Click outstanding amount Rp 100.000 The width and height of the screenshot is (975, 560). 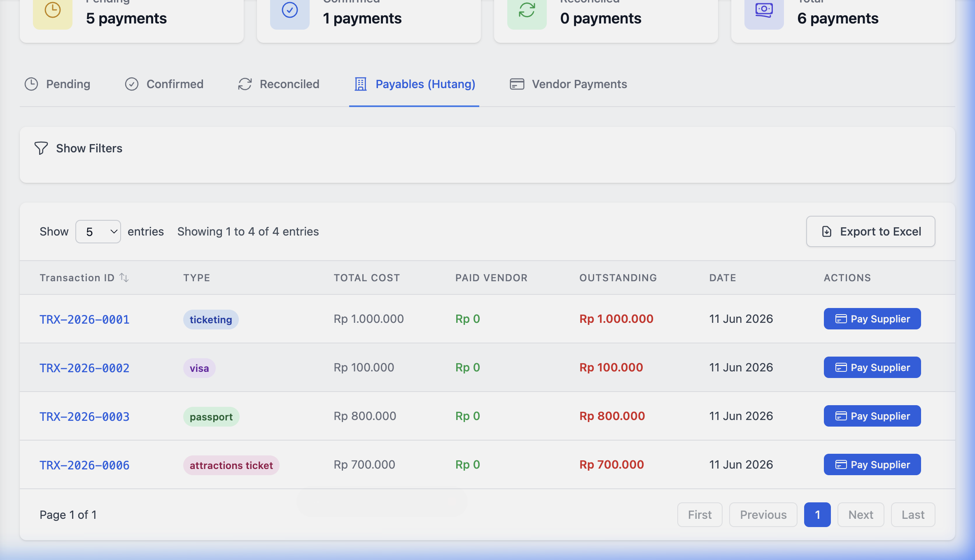tap(611, 367)
